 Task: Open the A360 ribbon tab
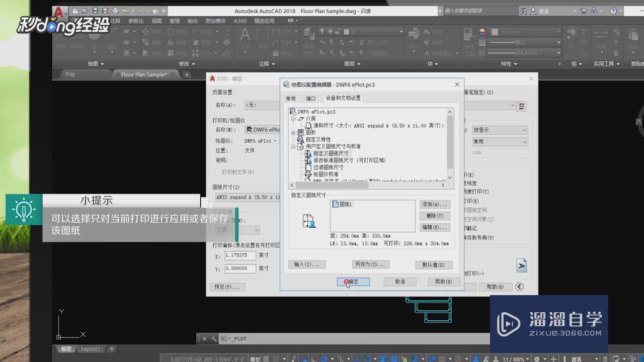(x=240, y=21)
